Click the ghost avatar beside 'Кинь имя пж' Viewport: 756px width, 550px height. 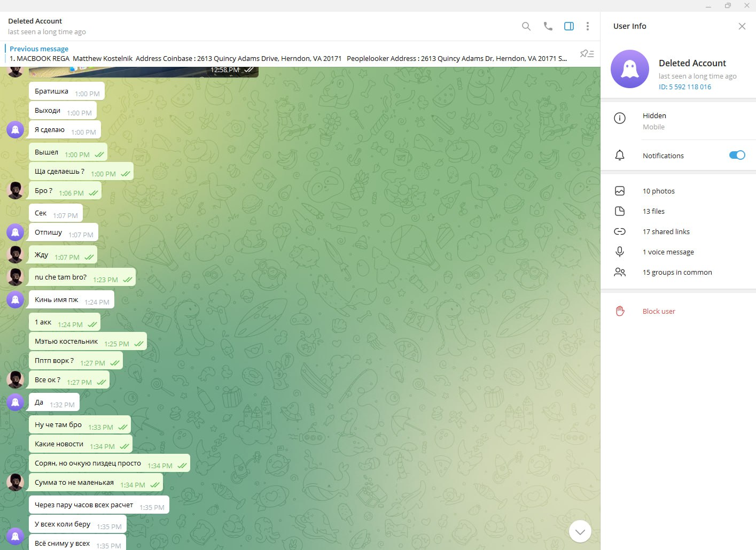[x=15, y=299]
